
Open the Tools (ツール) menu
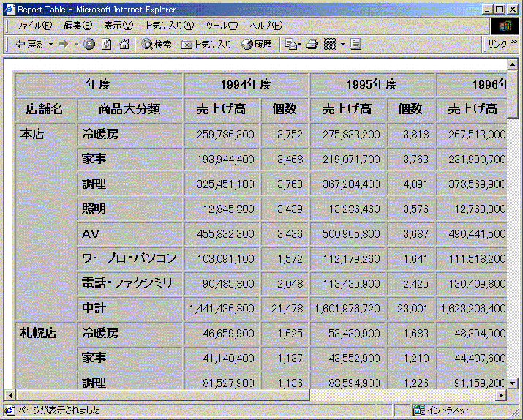tap(222, 26)
